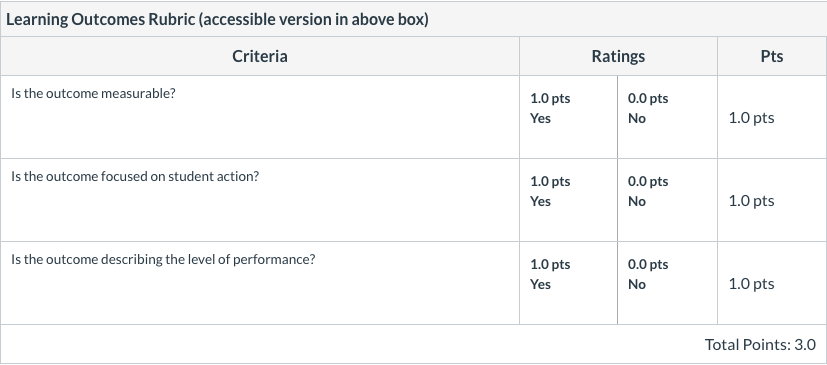
Task: Click the Learning Outcomes Rubric title
Action: [217, 20]
